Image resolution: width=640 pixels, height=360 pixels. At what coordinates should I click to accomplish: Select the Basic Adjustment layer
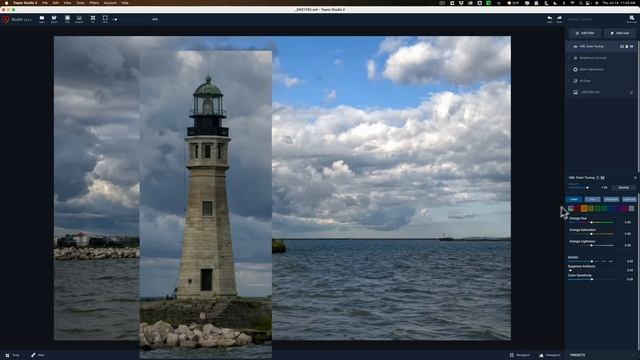coord(591,69)
